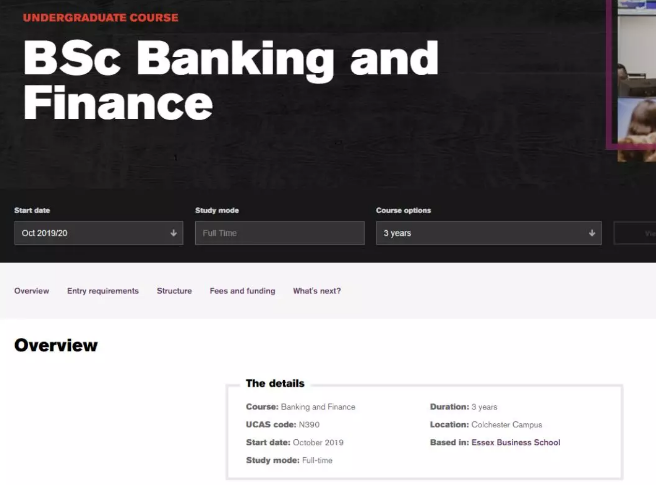Click the large bold Overview section heading
The width and height of the screenshot is (656, 491).
[56, 345]
